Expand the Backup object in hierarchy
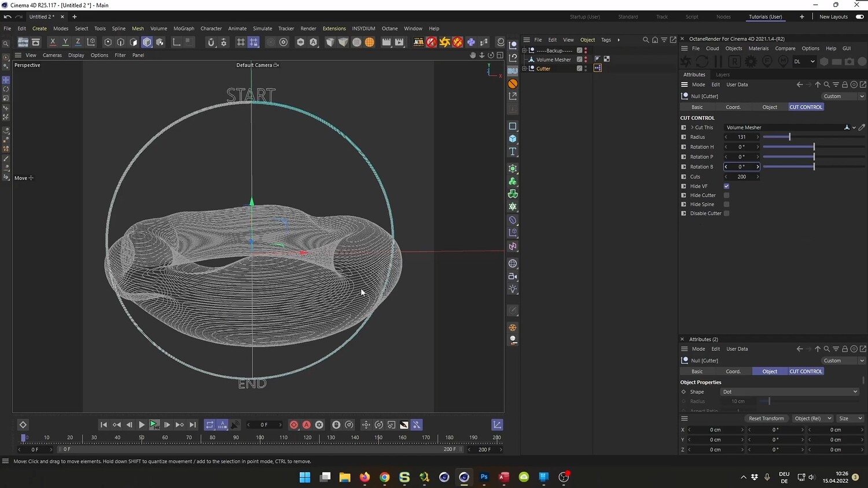The width and height of the screenshot is (868, 488). (x=524, y=50)
